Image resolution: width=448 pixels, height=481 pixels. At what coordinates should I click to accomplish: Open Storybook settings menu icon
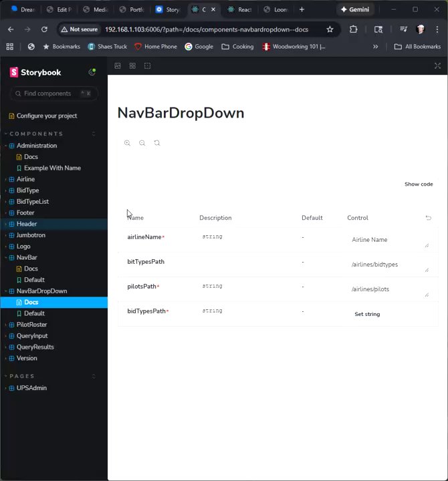click(92, 72)
